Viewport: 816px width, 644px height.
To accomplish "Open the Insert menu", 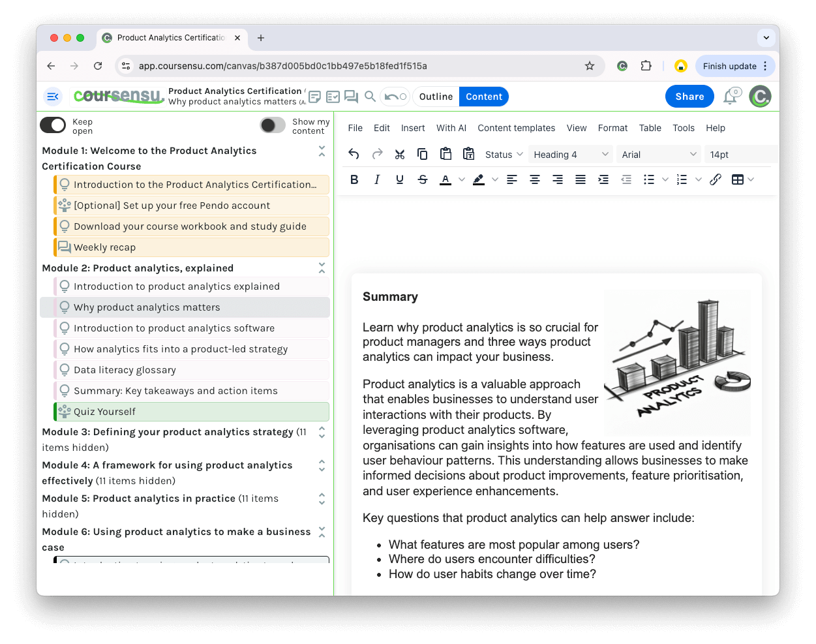I will tap(413, 128).
